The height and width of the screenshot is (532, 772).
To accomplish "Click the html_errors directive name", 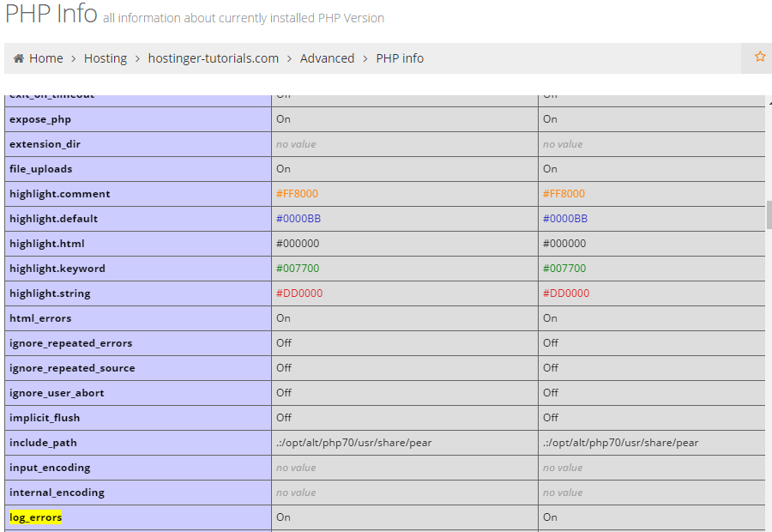I will click(x=40, y=318).
